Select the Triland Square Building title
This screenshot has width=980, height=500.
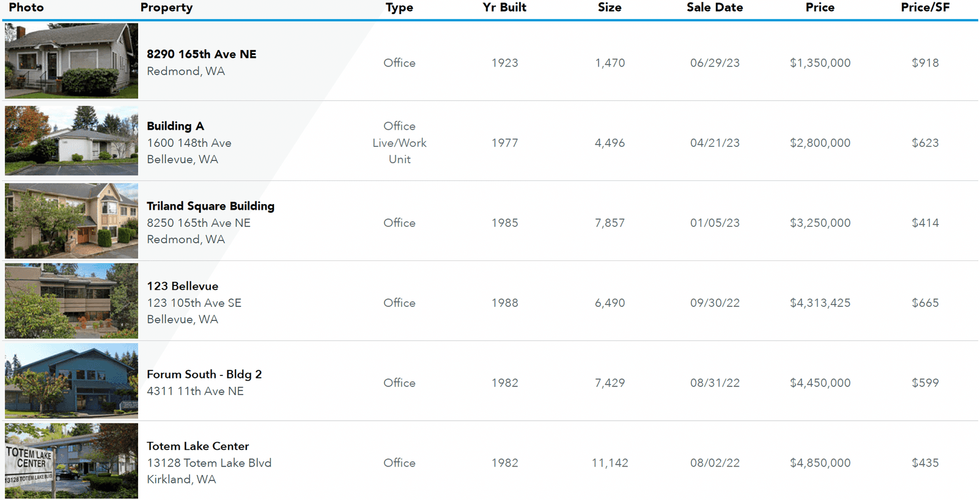tap(210, 206)
